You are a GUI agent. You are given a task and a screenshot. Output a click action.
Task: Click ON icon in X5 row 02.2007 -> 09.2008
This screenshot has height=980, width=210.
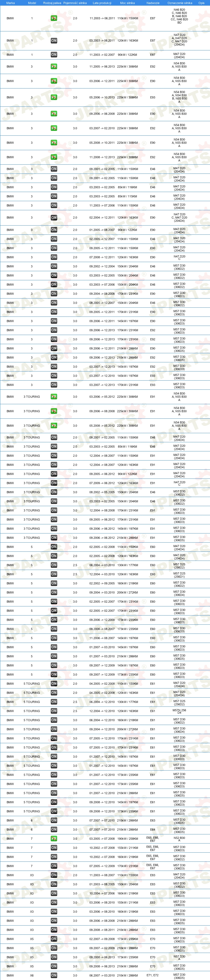point(54,939)
